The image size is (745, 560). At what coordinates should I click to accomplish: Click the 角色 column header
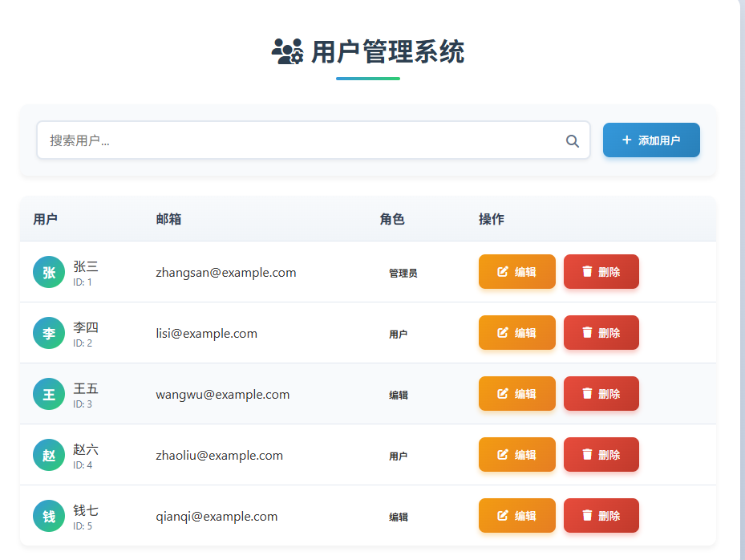[392, 219]
